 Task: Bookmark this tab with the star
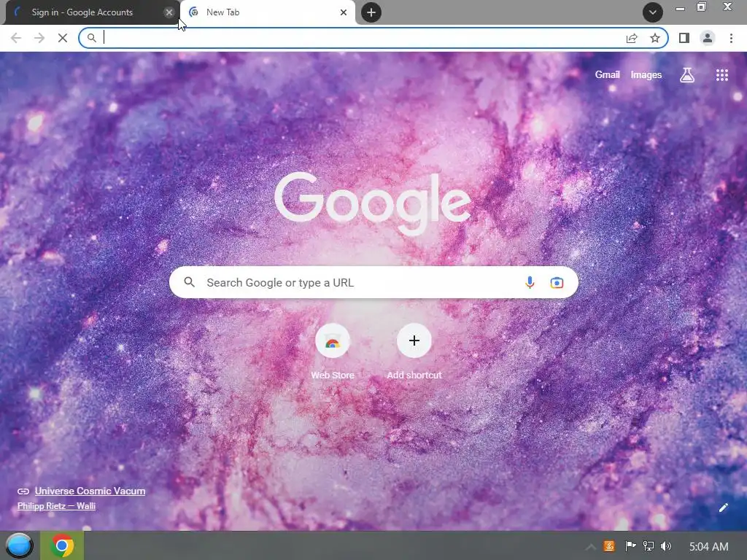click(x=655, y=38)
